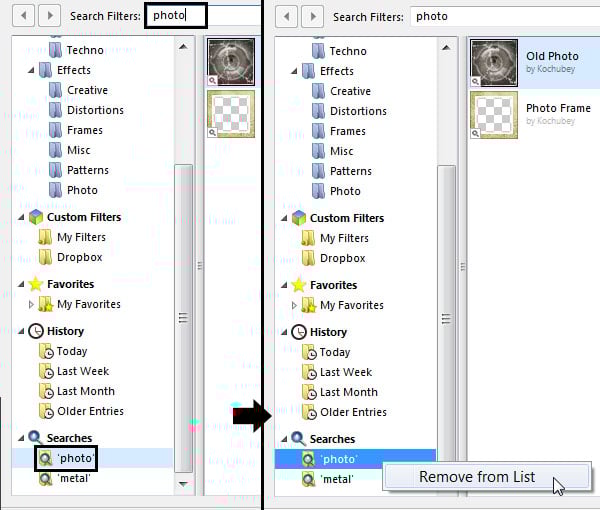This screenshot has height=510, width=600.
Task: Click the forward arrow button in right panel
Action: pyautogui.click(x=312, y=16)
